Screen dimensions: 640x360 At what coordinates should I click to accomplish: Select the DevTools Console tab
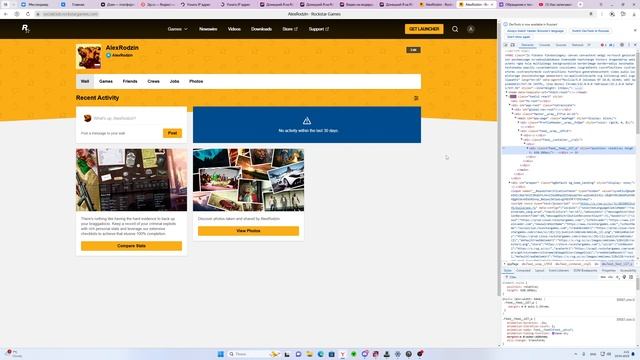(x=544, y=45)
